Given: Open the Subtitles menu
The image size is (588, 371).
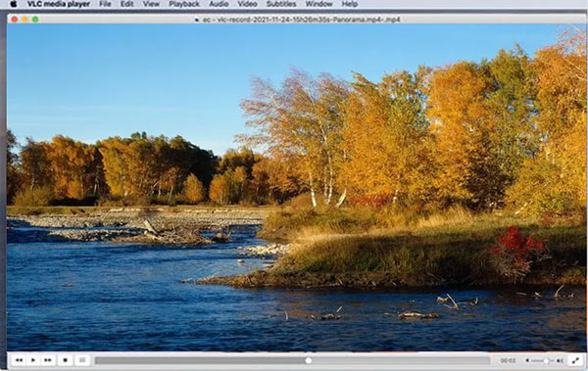Looking at the screenshot, I should click(x=281, y=4).
